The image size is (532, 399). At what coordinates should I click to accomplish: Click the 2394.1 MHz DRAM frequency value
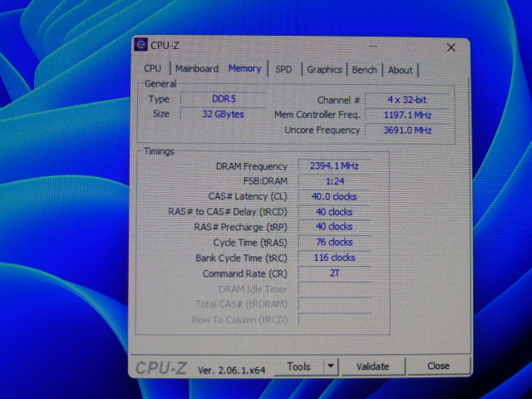coord(334,166)
